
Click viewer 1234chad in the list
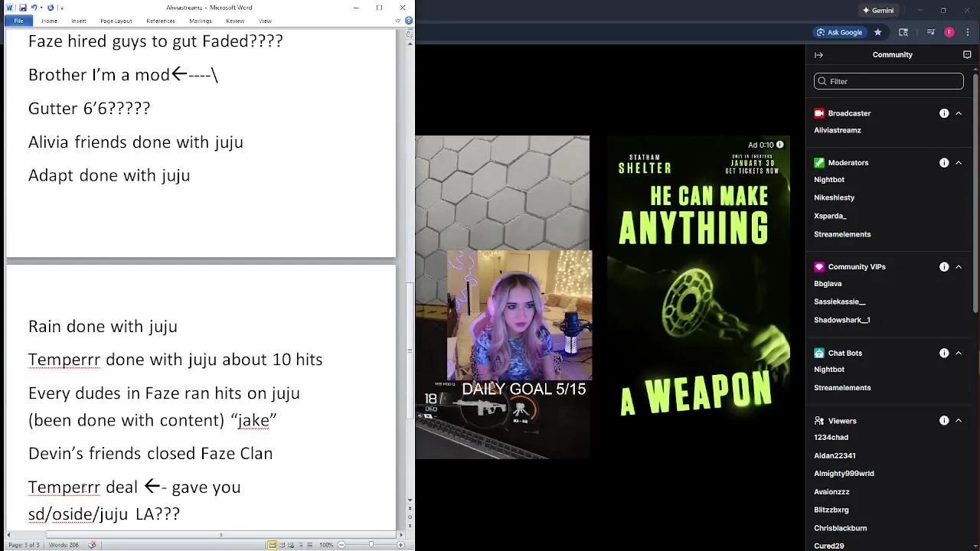coord(831,438)
